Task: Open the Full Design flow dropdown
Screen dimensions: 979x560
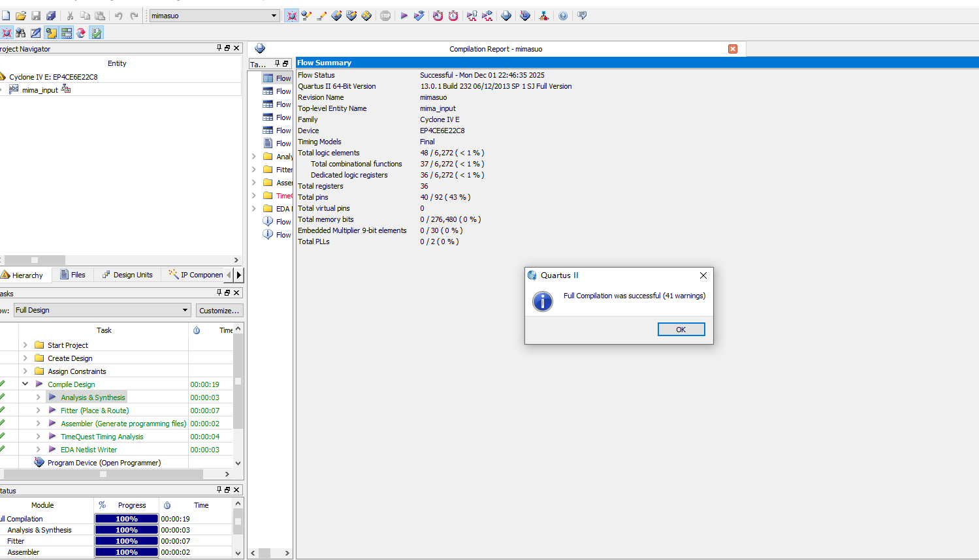Action: point(185,310)
